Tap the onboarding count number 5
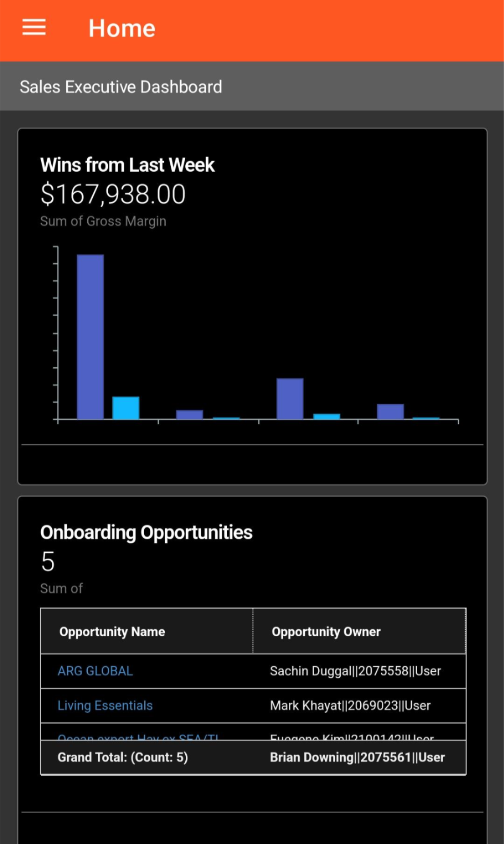504x844 pixels. click(48, 561)
